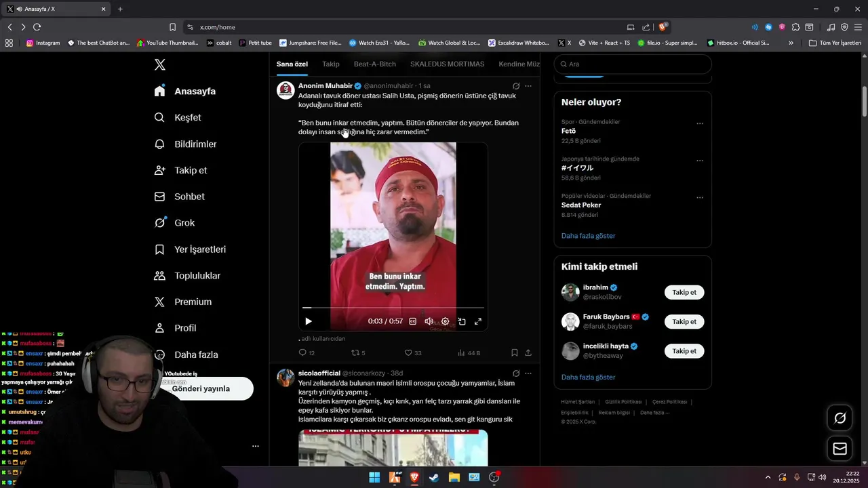Seek on the video progress bar
Viewport: 868px width, 488px height.
click(x=393, y=308)
